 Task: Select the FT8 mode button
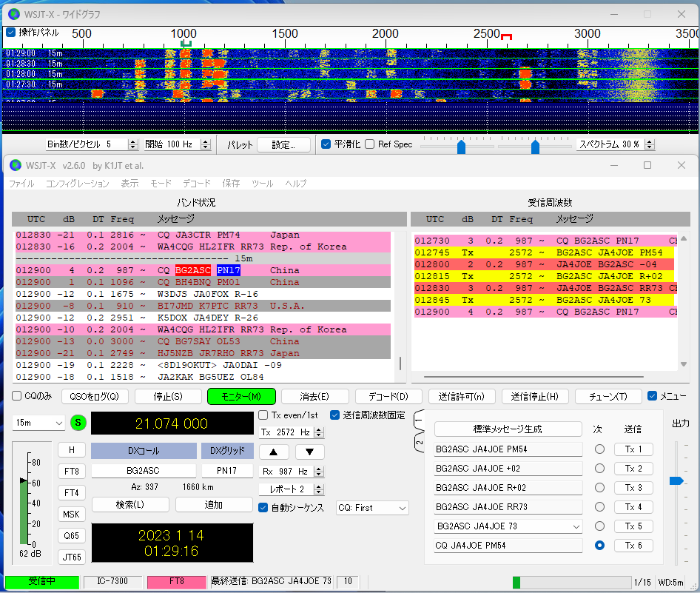[72, 471]
